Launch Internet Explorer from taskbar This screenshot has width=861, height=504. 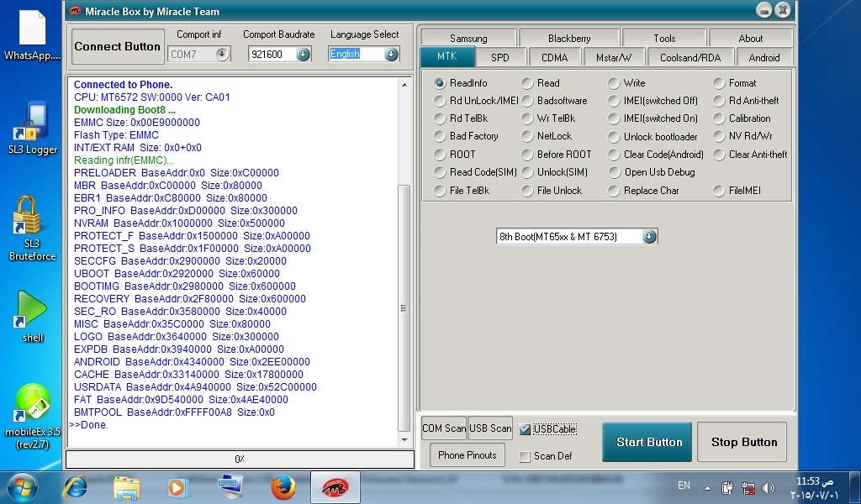(76, 487)
